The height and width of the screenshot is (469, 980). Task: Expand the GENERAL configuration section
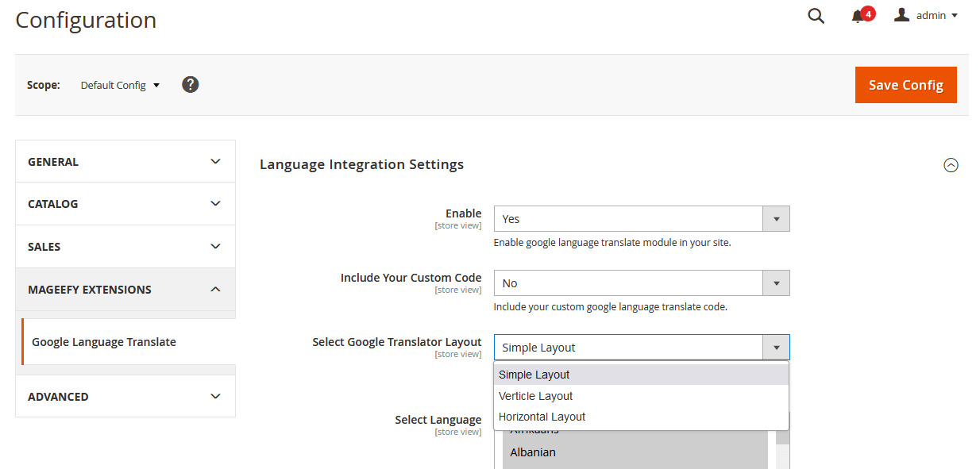tap(125, 161)
